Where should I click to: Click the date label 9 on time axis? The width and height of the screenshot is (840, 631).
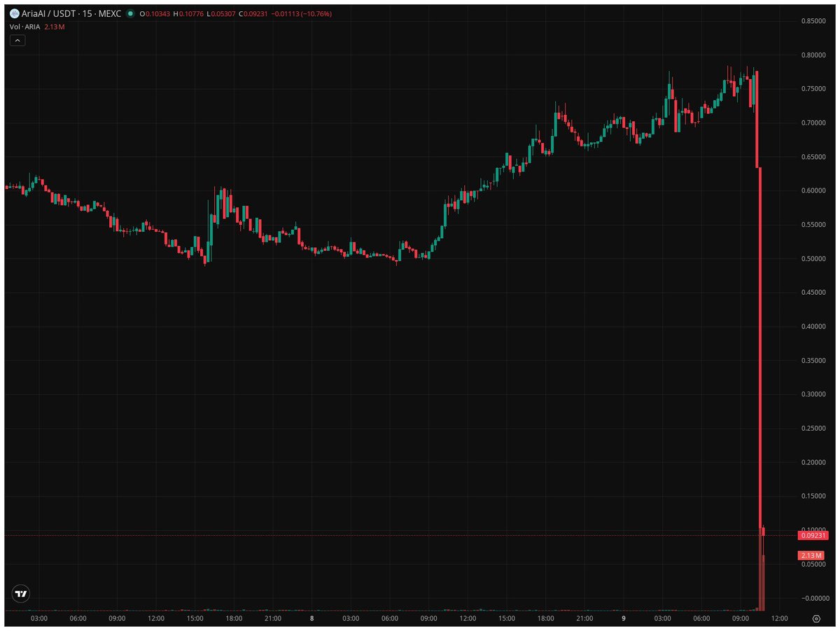[623, 618]
